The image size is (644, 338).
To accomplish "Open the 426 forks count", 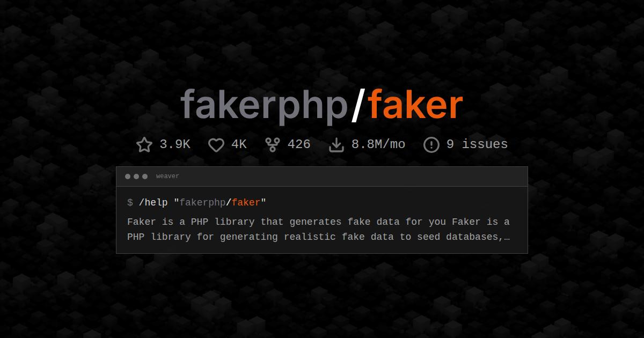I will click(299, 144).
